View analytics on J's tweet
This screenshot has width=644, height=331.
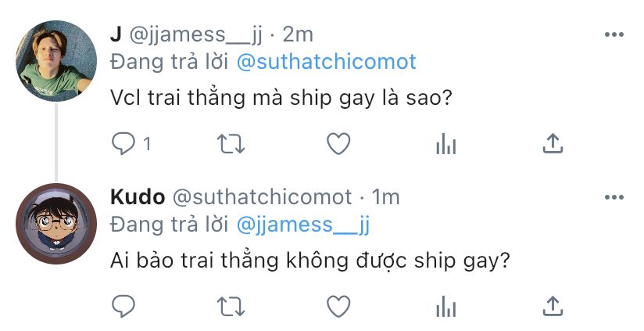tap(446, 144)
